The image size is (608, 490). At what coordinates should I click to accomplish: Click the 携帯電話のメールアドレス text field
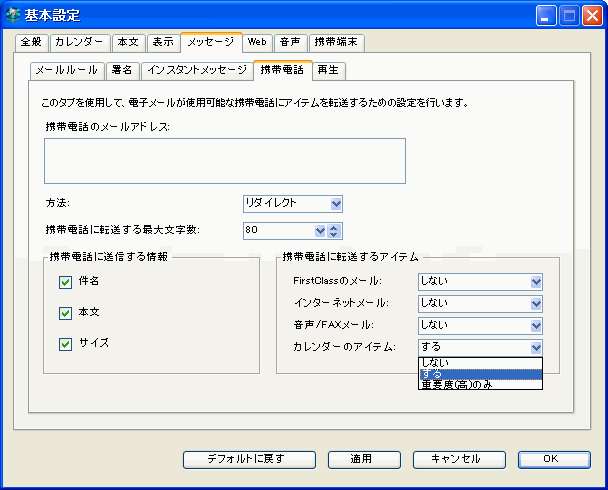click(x=224, y=161)
